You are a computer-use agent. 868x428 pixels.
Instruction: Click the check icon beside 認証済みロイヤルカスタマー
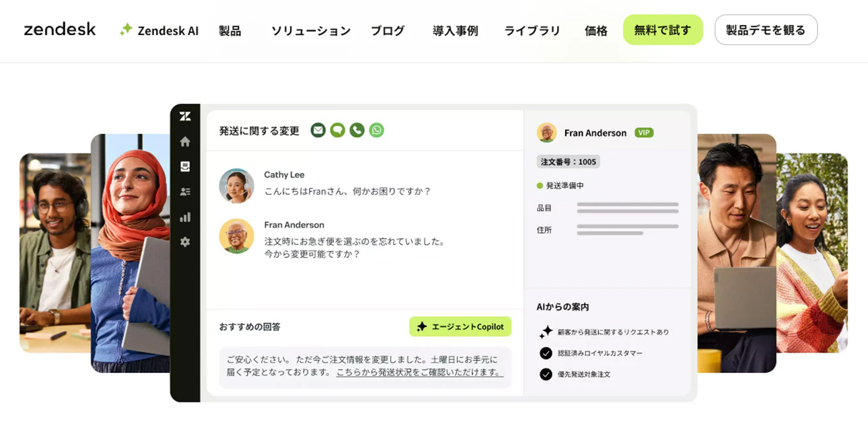click(x=546, y=353)
